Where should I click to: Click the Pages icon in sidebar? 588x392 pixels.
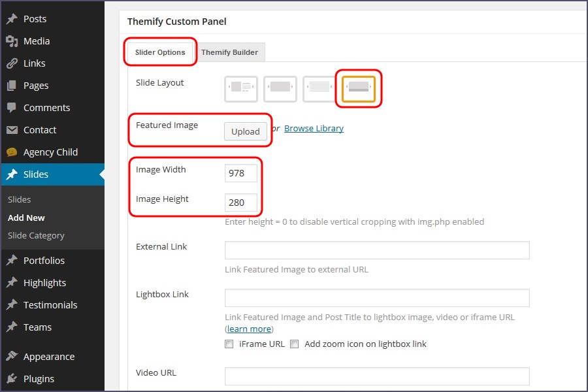(12, 86)
